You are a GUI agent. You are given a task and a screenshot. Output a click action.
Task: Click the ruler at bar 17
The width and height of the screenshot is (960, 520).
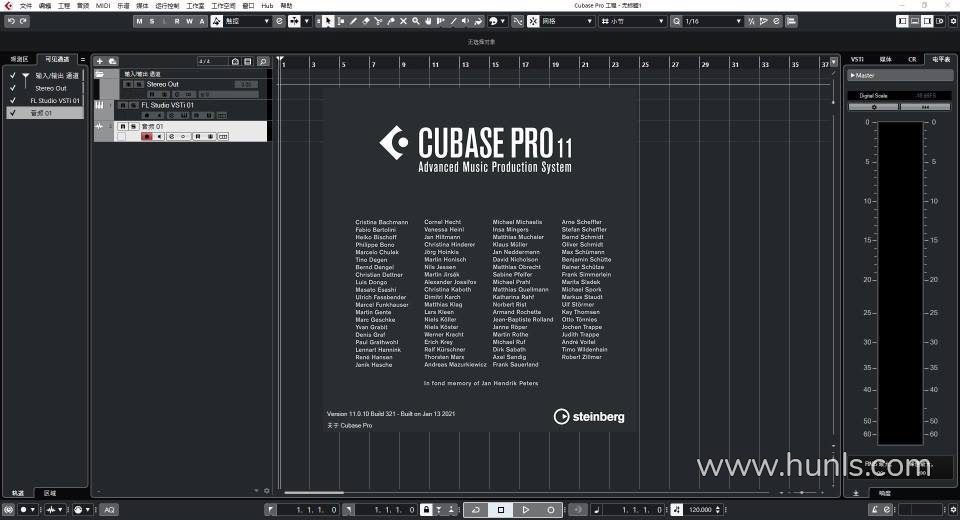coord(525,64)
